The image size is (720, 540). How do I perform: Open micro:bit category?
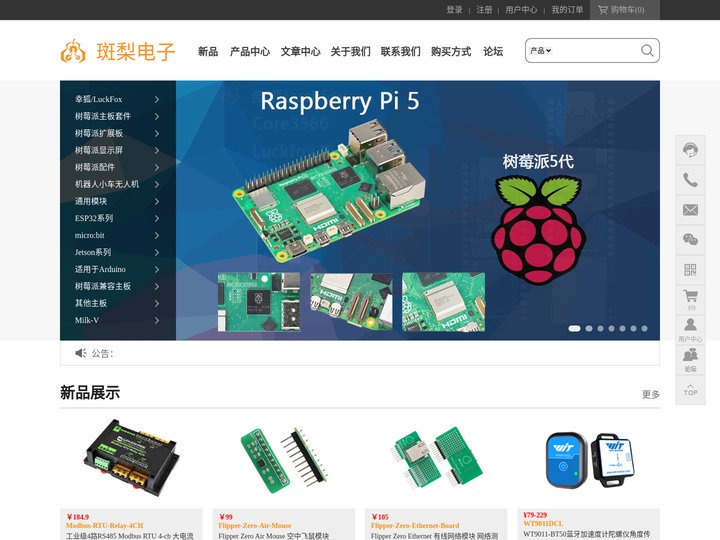[90, 235]
